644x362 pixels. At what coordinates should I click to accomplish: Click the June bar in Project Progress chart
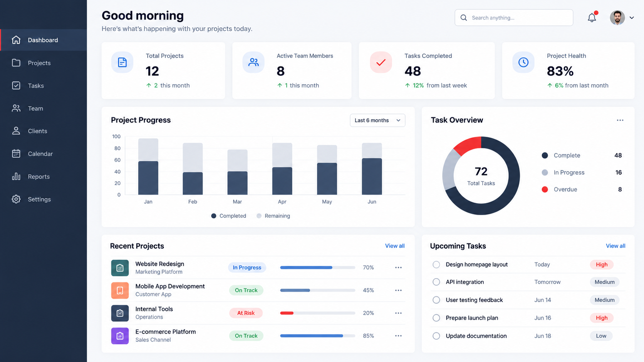point(372,169)
